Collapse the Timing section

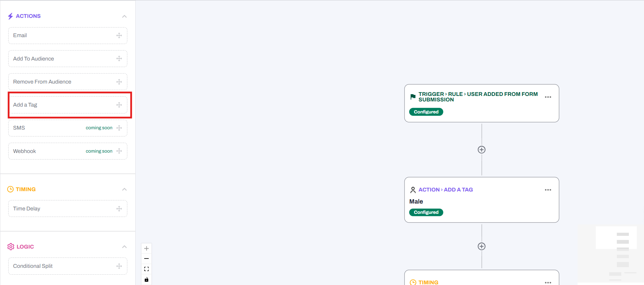tap(124, 189)
